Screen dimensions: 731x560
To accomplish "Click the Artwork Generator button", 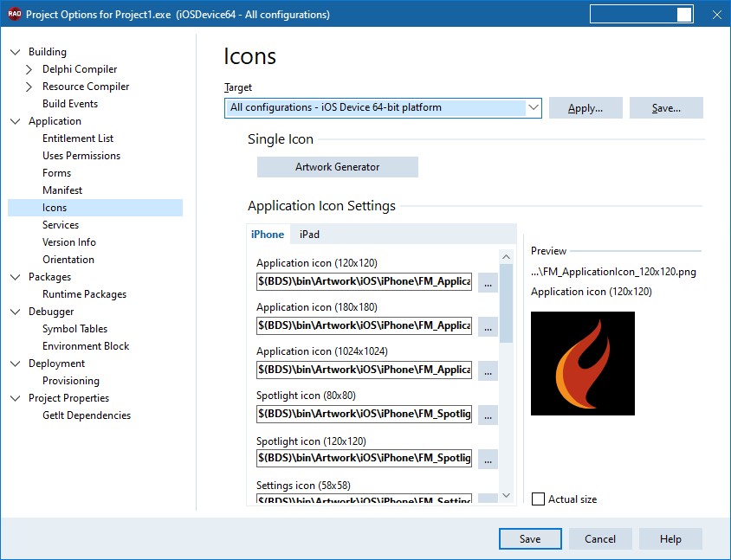I will click(338, 167).
